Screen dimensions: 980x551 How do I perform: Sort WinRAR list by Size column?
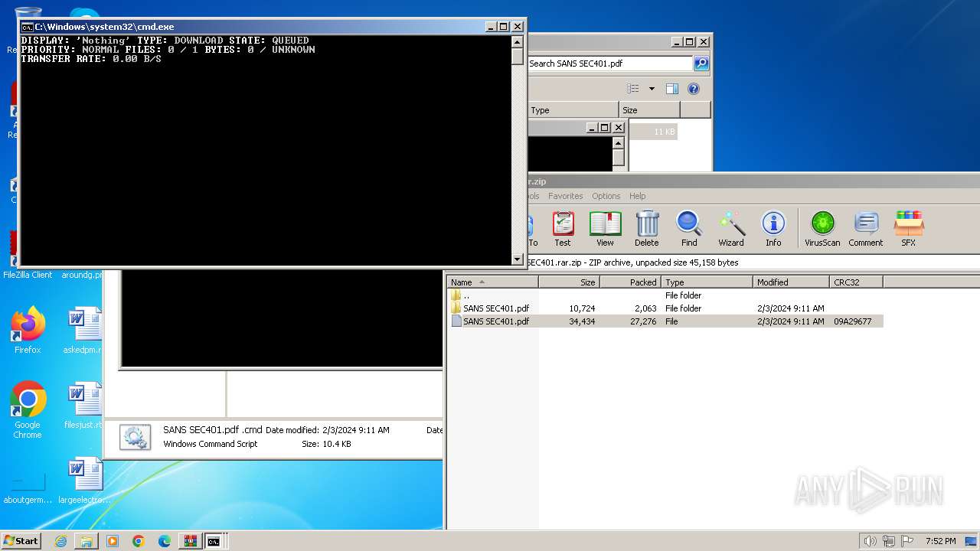[x=570, y=282]
